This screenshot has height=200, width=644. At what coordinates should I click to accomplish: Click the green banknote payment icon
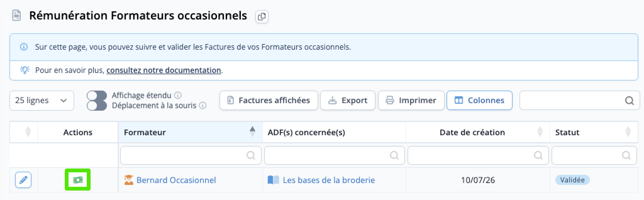(x=78, y=180)
